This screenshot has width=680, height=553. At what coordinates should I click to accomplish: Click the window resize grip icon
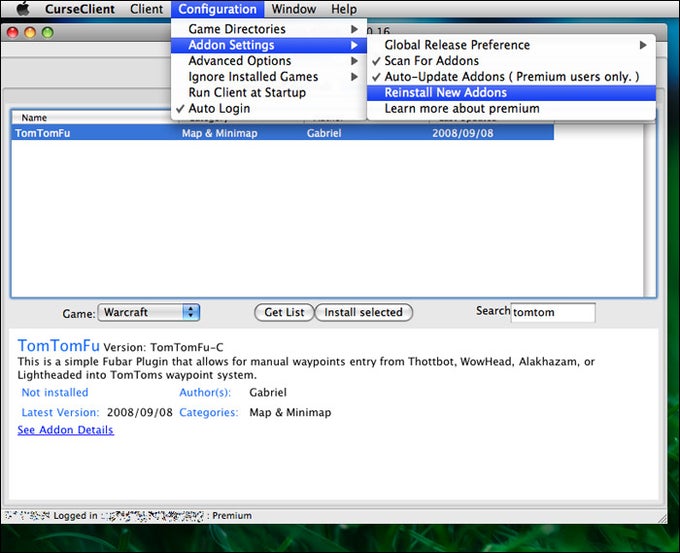coord(662,518)
